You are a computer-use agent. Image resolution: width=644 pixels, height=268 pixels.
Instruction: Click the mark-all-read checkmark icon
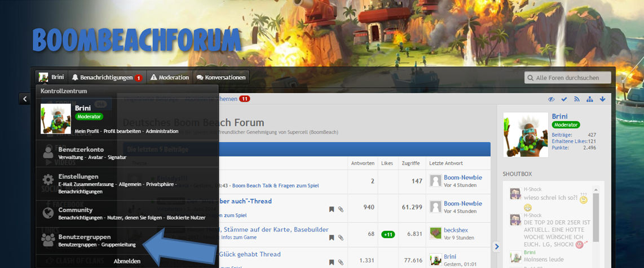564,99
